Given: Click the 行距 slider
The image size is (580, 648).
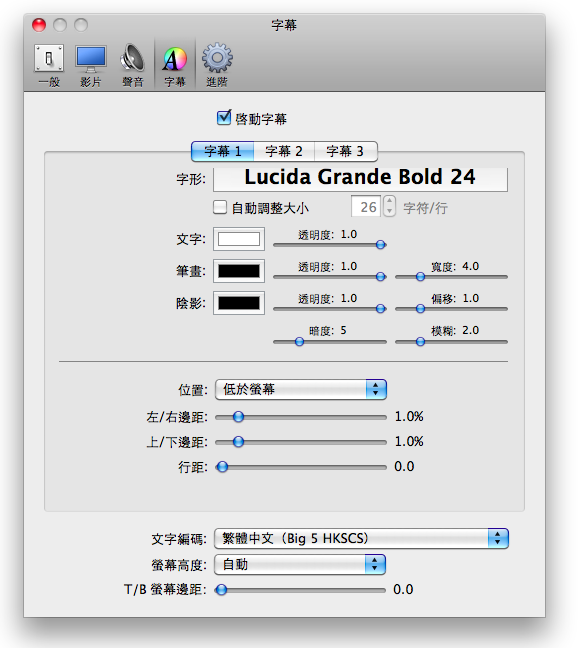Looking at the screenshot, I should click(301, 467).
